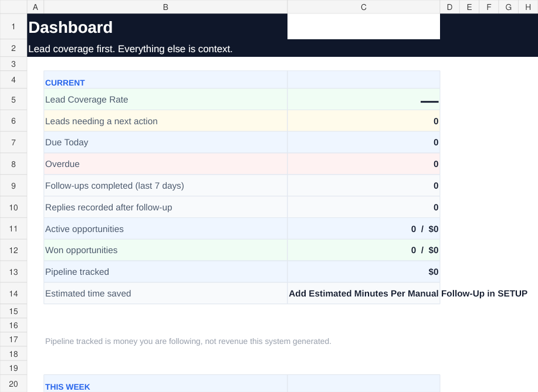Select row 11 header
538x392 pixels.
pos(13,229)
